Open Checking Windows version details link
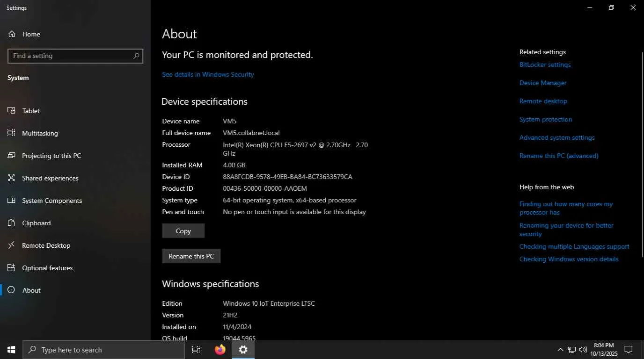Viewport: 644px width, 359px height. tap(569, 259)
